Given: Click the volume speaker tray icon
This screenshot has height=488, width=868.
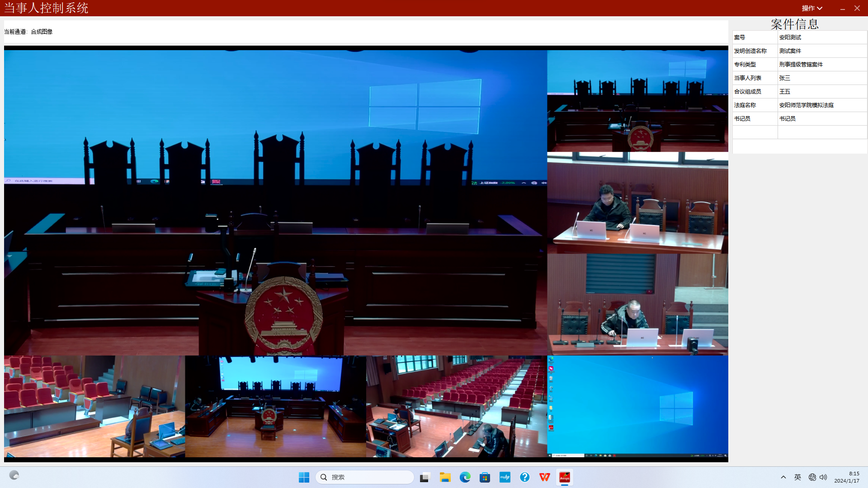Looking at the screenshot, I should point(823,477).
